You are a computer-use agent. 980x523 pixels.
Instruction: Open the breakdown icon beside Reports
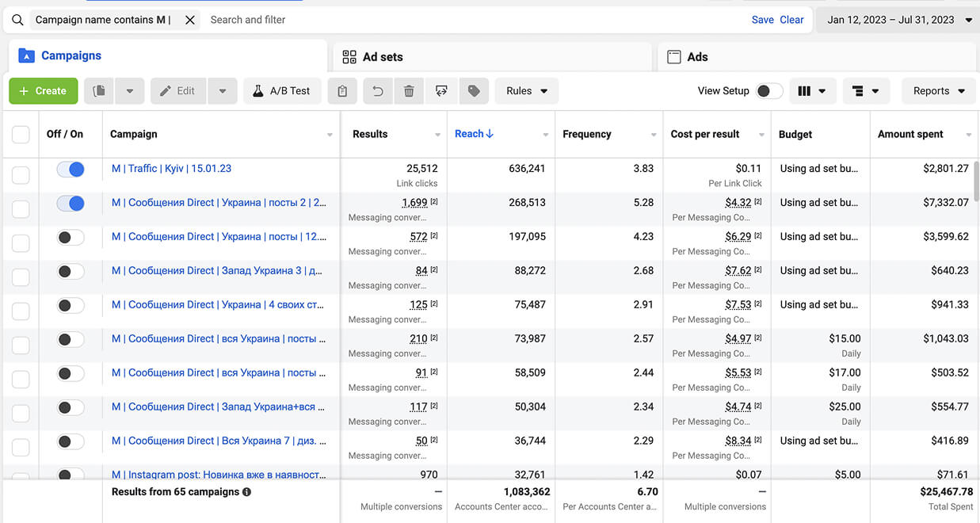coord(866,91)
